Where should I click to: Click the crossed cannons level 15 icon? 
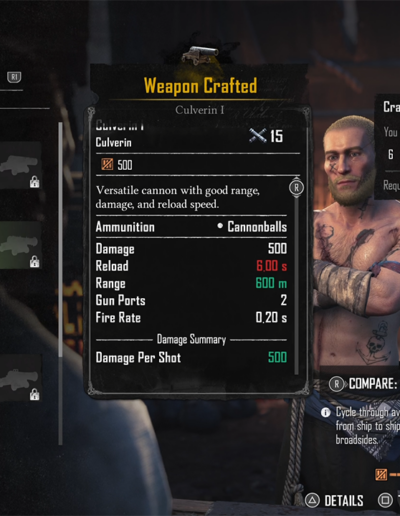[258, 136]
